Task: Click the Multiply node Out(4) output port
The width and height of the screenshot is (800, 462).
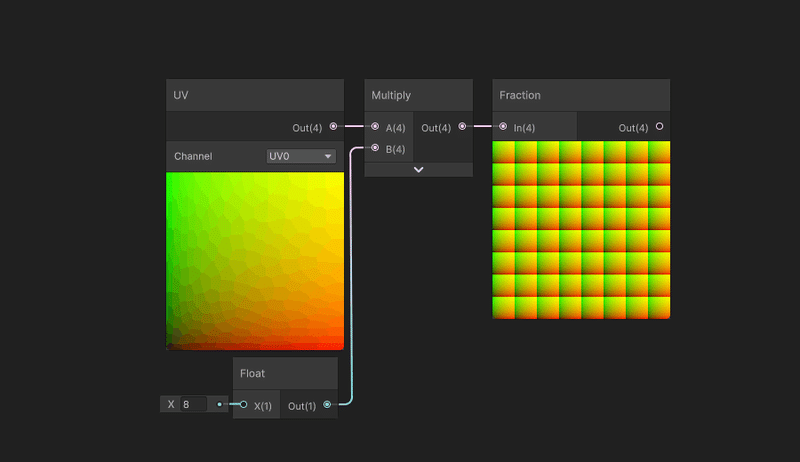Action: click(x=462, y=126)
